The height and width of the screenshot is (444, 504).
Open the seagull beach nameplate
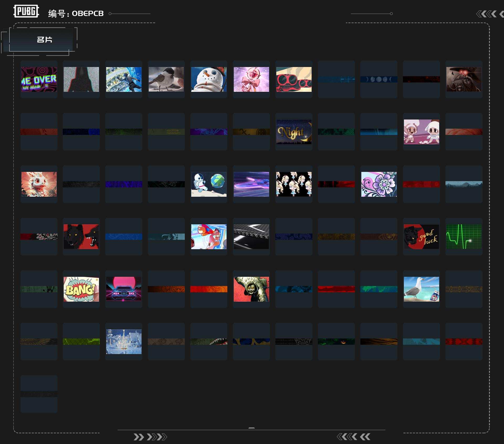pyautogui.click(x=421, y=289)
